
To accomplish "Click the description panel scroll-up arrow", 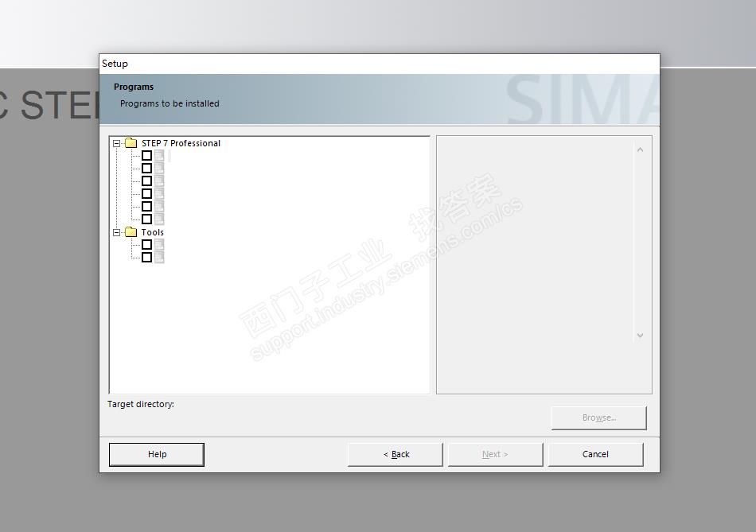I will 641,150.
